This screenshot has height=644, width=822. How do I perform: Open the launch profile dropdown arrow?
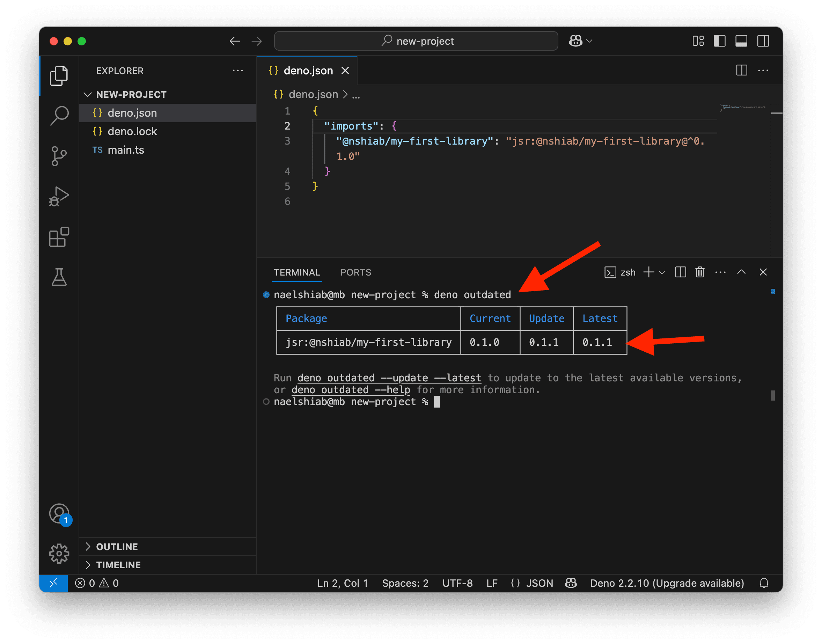[661, 272]
